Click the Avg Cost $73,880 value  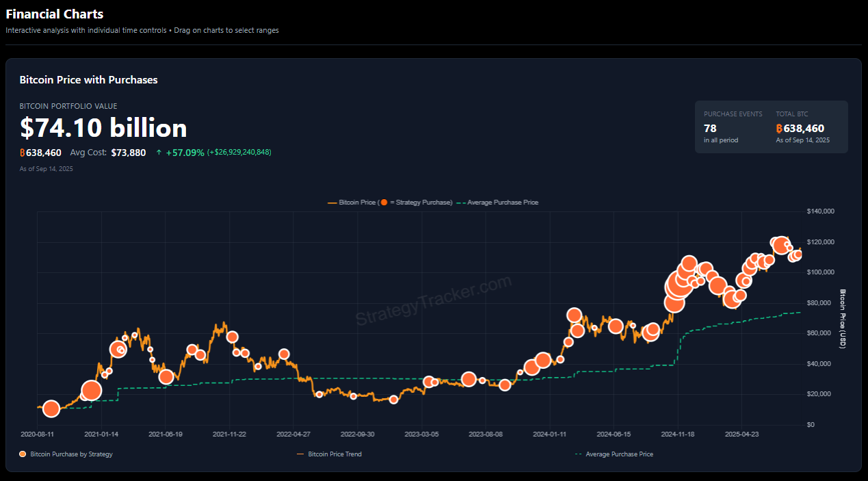point(129,153)
